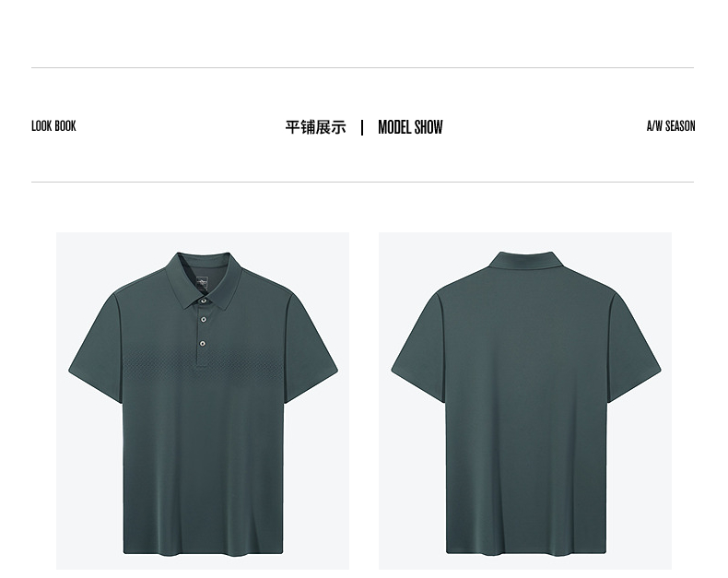Select the 平铺展示 heading text
Image resolution: width=728 pixels, height=578 pixels.
[316, 127]
